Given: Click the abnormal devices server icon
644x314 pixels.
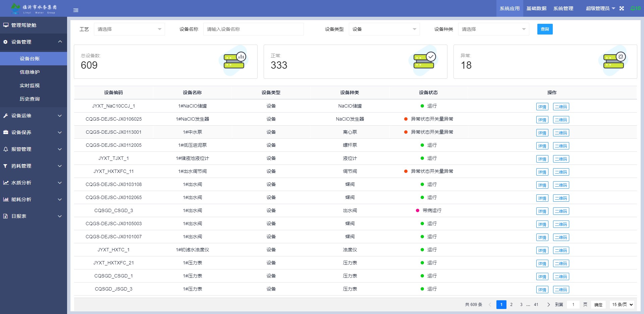Looking at the screenshot, I should click(x=614, y=60).
